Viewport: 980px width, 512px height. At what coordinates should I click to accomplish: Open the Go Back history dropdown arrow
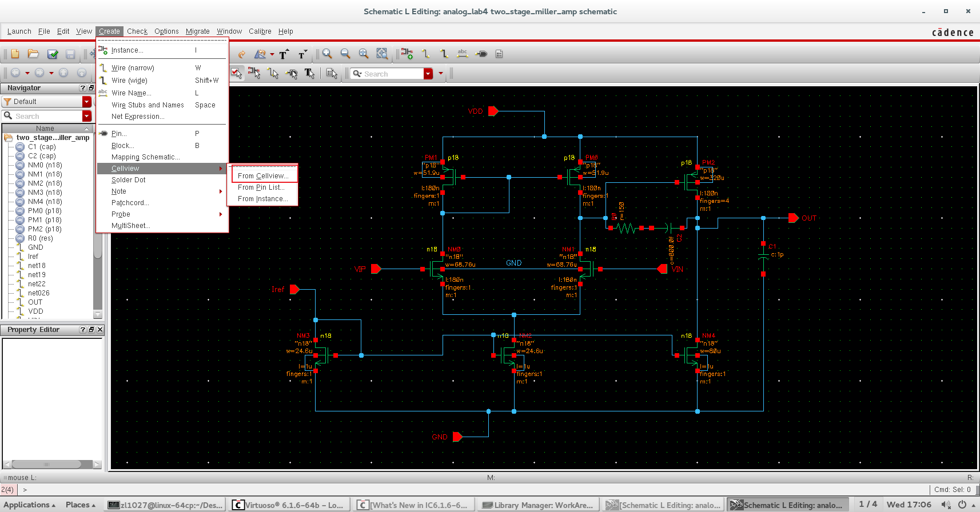[27, 73]
